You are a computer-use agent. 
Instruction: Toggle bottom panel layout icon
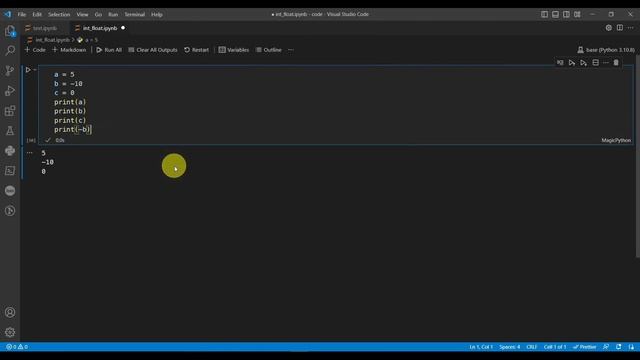click(x=556, y=14)
